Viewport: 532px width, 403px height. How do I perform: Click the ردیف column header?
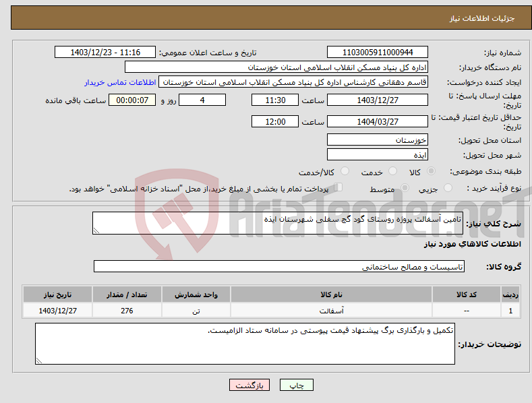point(510,294)
